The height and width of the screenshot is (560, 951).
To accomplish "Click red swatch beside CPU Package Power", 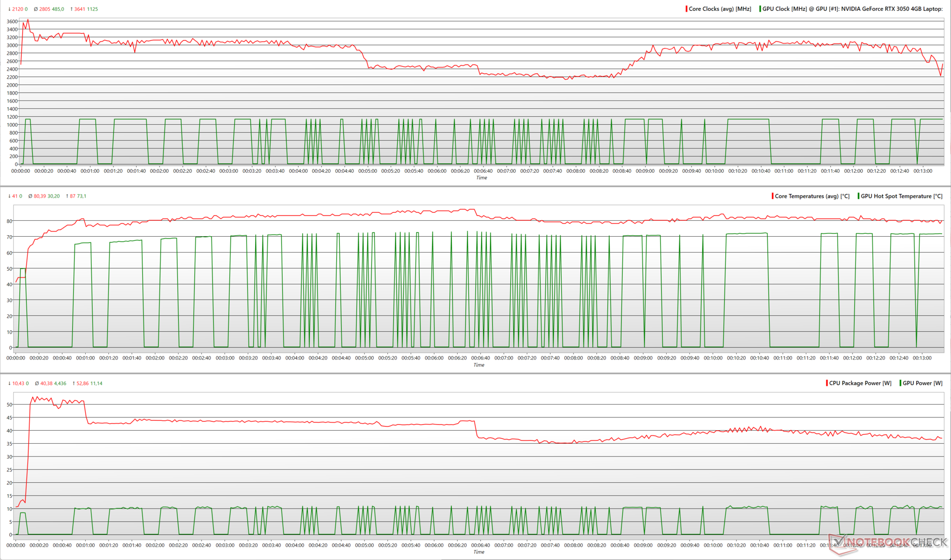I will 827,383.
